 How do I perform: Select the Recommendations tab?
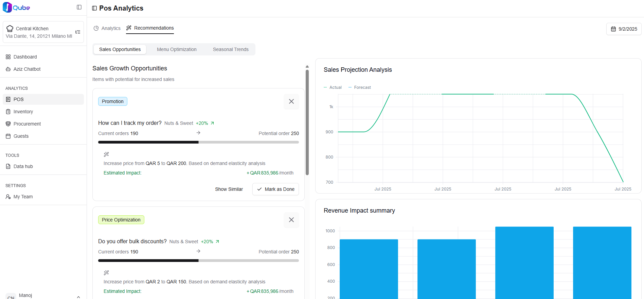click(x=150, y=28)
